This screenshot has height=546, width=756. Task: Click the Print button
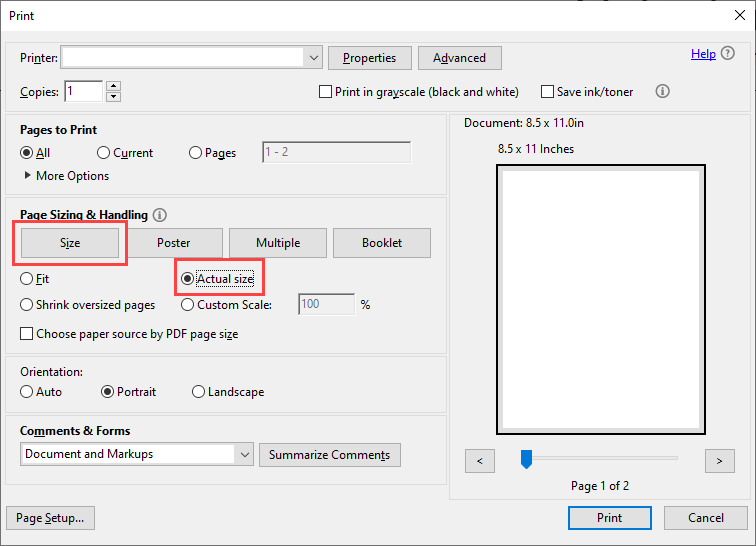point(610,518)
